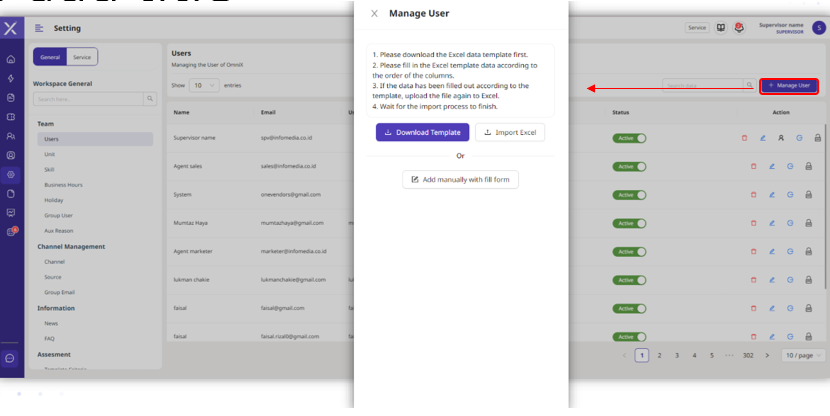Click the edit pencil icon in the Agent sales row
Screen dimensions: 830x416
(x=772, y=166)
